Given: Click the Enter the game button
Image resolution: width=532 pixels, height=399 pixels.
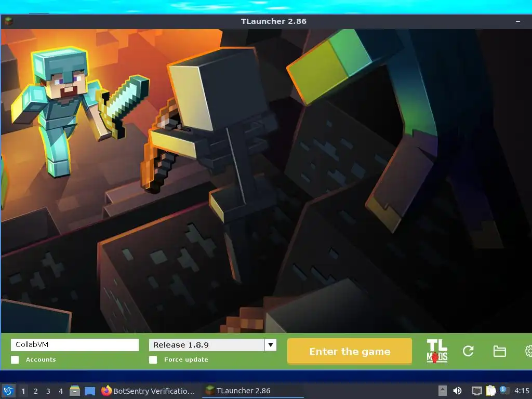Looking at the screenshot, I should tap(350, 351).
